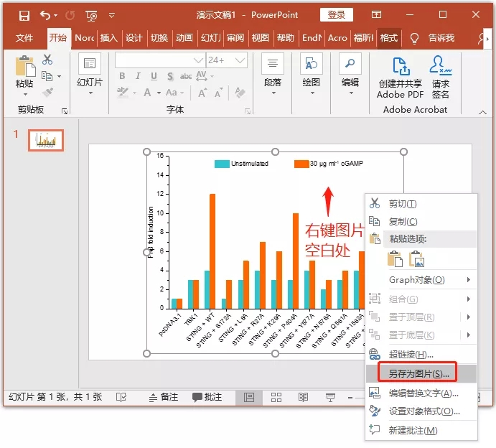Click Create and Share Adobe PDF icon
Viewport: 496px width, 448px height.
400,67
